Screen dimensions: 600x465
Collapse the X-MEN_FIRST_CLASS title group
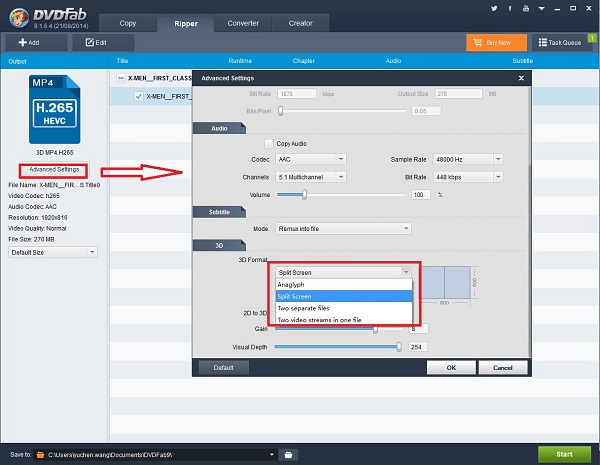tap(121, 78)
